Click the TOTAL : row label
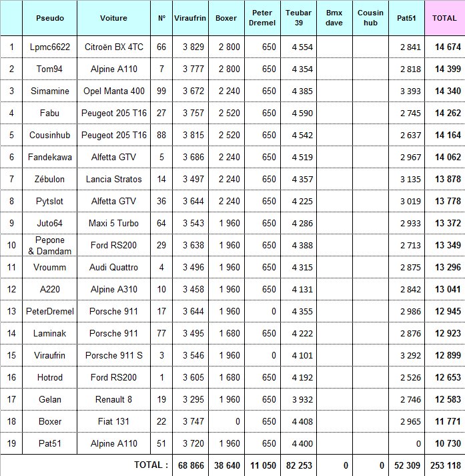This screenshot has height=476, width=465. [x=151, y=465]
